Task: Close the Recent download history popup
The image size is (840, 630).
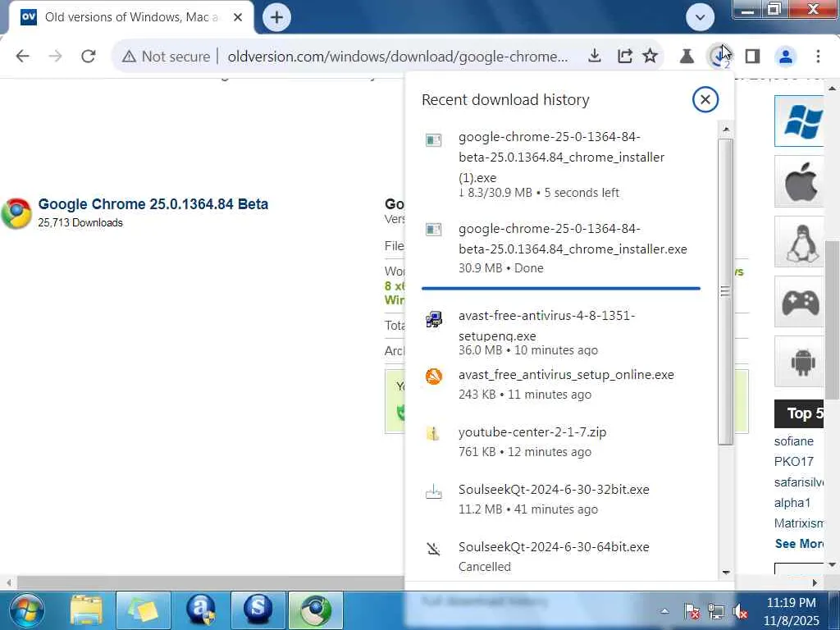Action: tap(705, 99)
